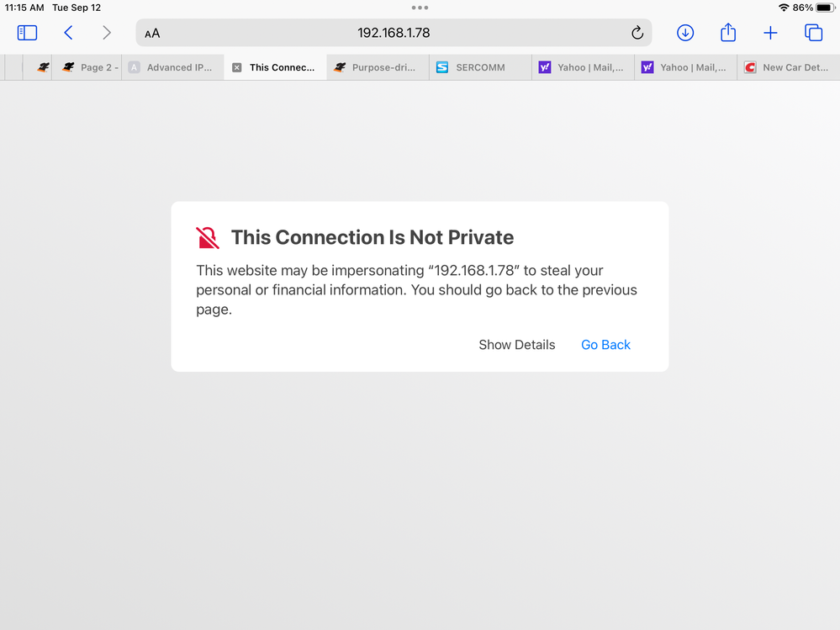Open the AA page settings menu
The image size is (840, 630).
pos(152,34)
